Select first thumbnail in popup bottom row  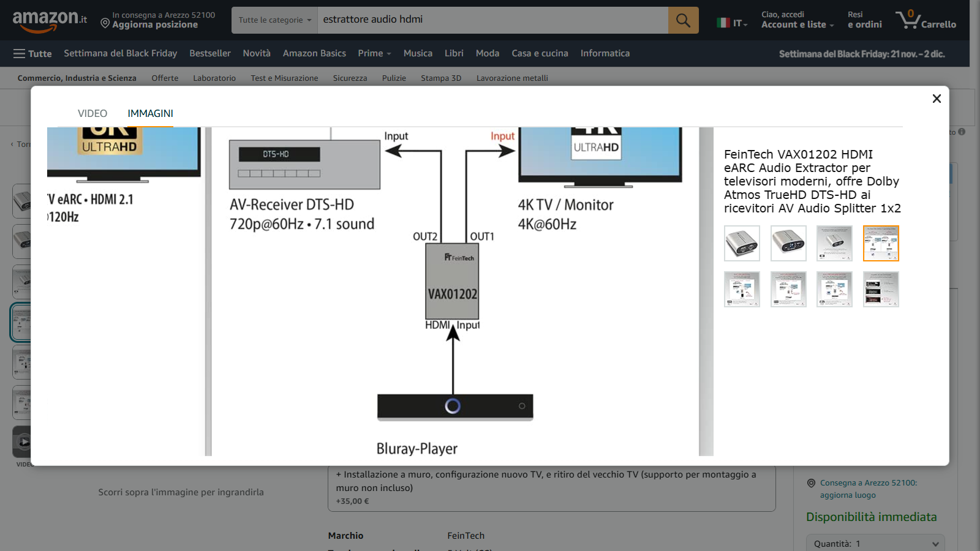click(742, 289)
